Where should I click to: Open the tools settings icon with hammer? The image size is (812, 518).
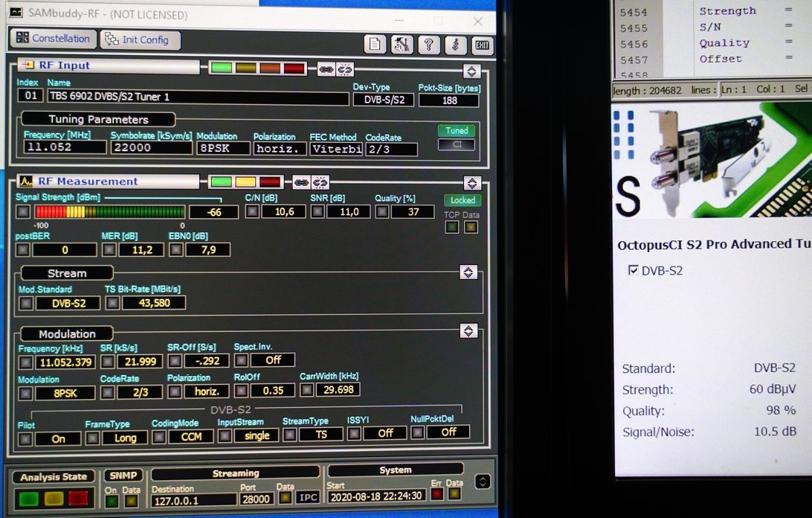click(402, 45)
